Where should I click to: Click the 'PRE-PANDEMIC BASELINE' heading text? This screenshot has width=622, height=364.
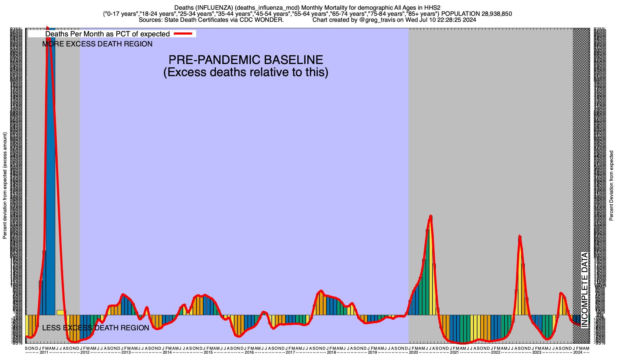(x=246, y=60)
